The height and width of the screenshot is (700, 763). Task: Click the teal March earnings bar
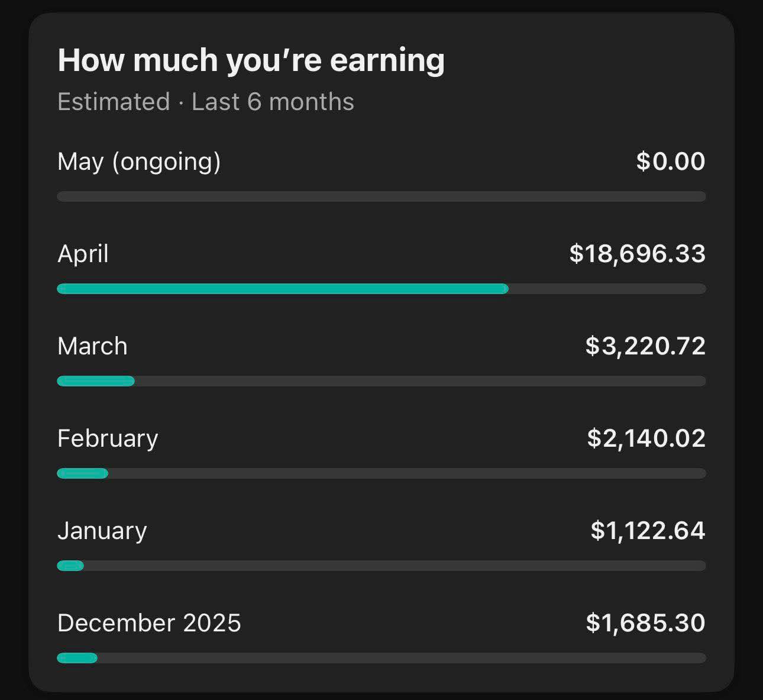point(96,381)
